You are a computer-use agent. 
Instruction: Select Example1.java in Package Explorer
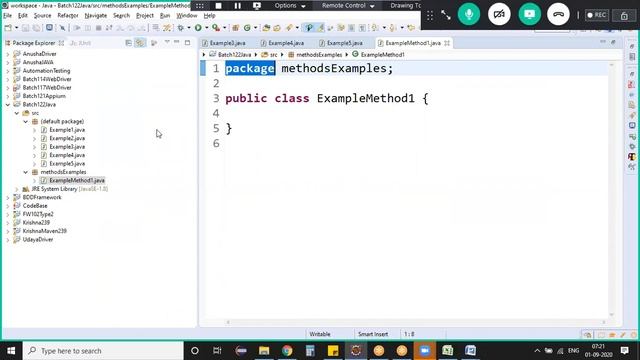coord(67,130)
